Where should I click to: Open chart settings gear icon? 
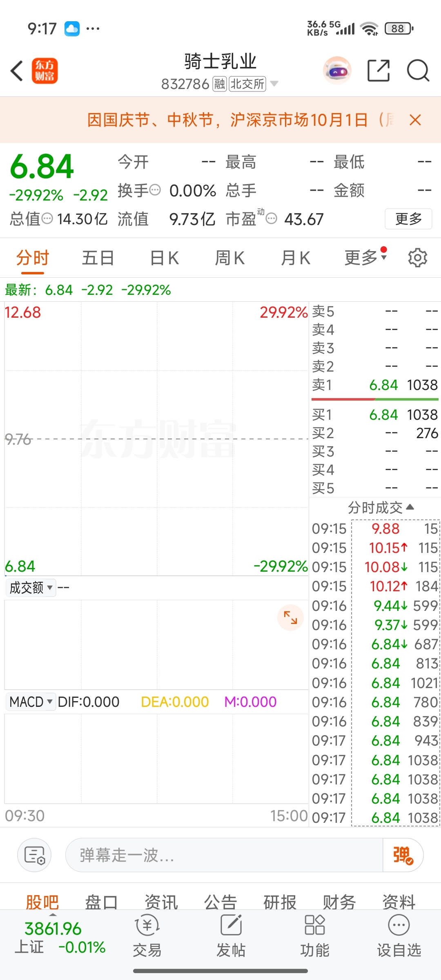[x=418, y=258]
